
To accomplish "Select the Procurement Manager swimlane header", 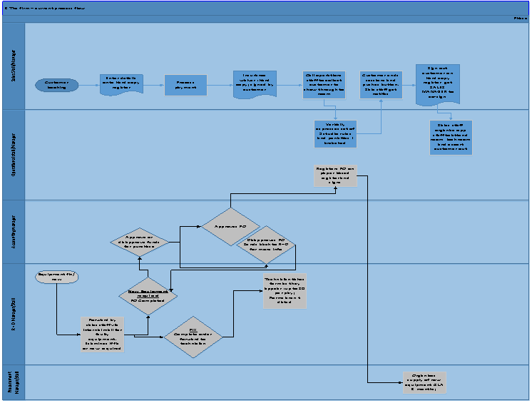I will (x=14, y=382).
